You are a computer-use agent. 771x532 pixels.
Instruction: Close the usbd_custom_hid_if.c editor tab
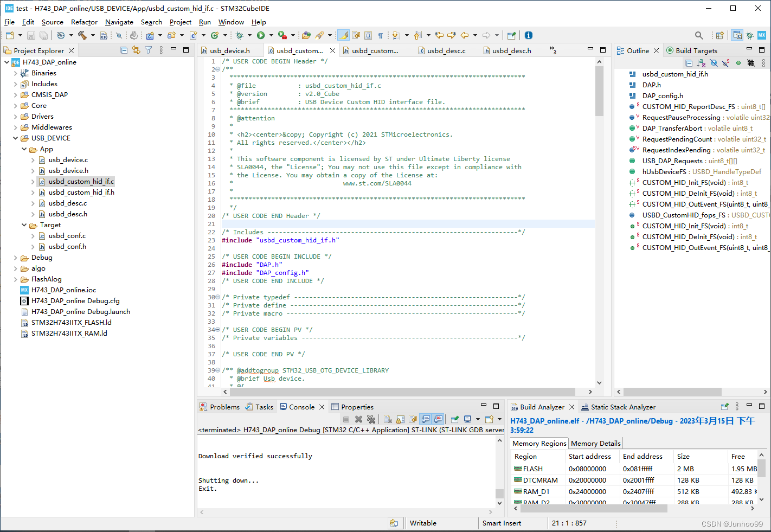pyautogui.click(x=333, y=50)
